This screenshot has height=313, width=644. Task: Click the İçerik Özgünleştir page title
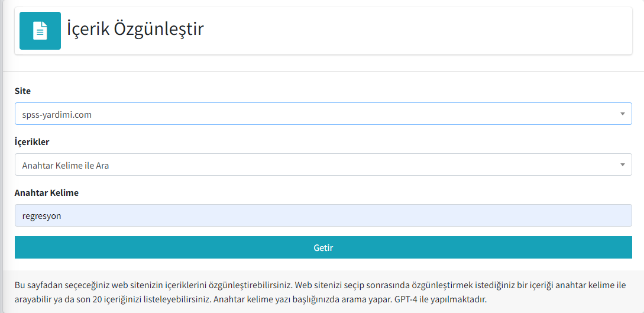pyautogui.click(x=135, y=30)
